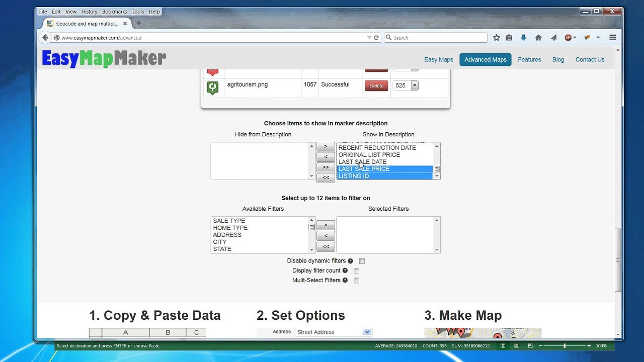Viewport: 644px width, 362px height.
Task: Open the bookmarks list icon
Action: tap(509, 38)
